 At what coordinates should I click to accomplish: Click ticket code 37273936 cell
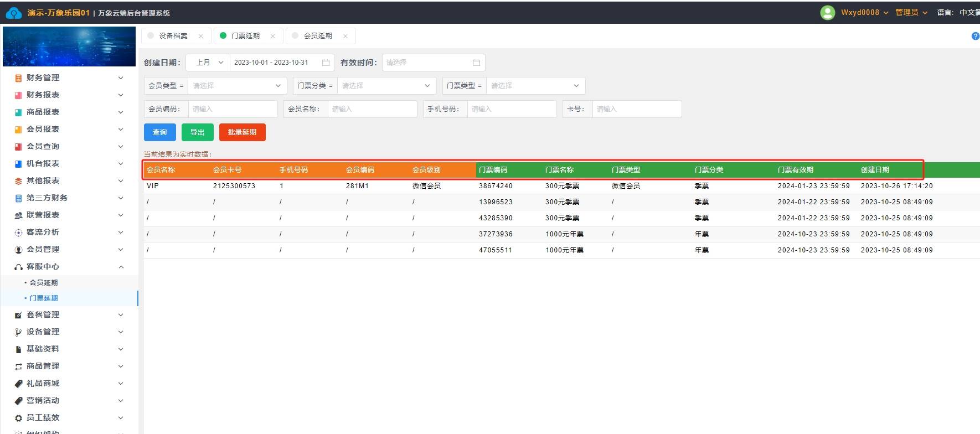pos(496,234)
